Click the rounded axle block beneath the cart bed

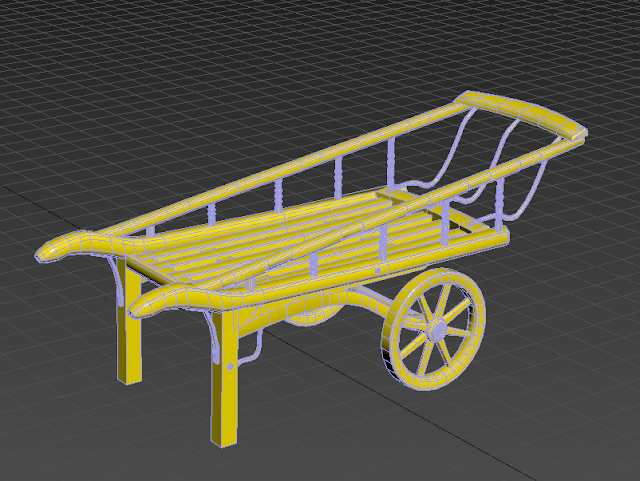pos(314,316)
